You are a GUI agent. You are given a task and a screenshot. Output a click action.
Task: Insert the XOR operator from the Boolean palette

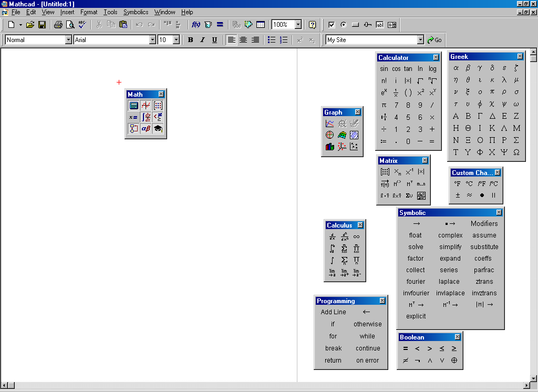click(x=454, y=360)
